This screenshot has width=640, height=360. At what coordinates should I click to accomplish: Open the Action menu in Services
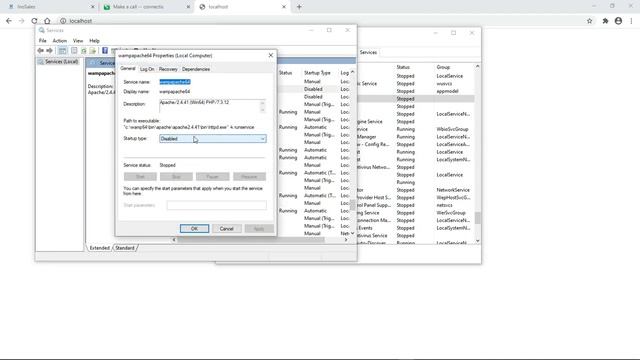[x=60, y=41]
